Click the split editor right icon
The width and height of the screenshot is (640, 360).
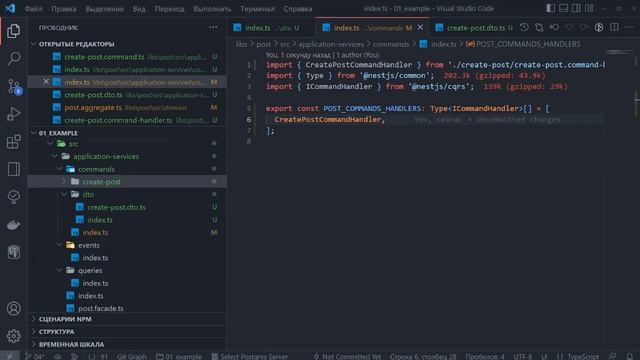click(614, 27)
